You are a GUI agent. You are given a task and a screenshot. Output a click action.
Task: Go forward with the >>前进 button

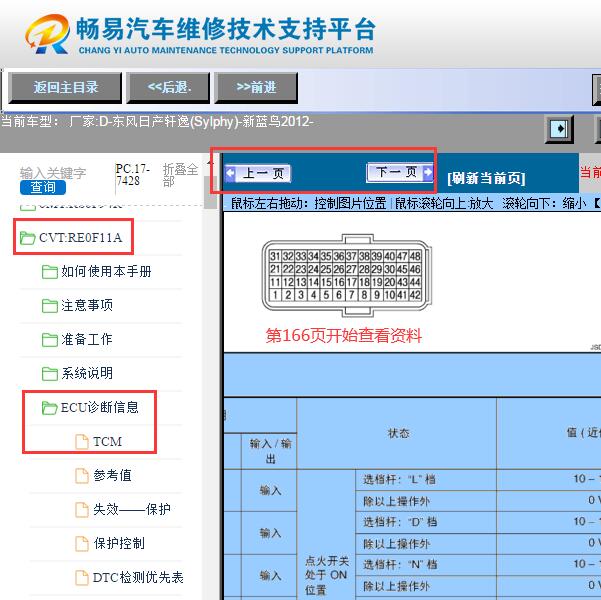pyautogui.click(x=256, y=87)
